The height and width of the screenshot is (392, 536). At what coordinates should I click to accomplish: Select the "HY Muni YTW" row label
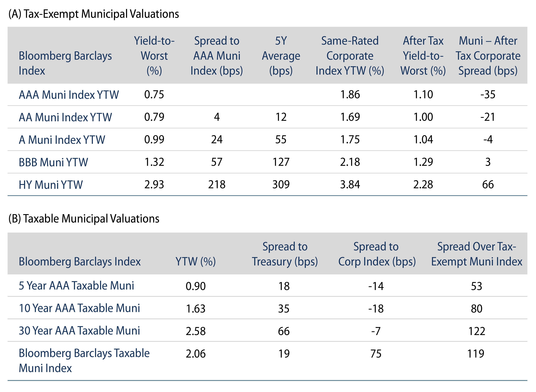click(51, 185)
